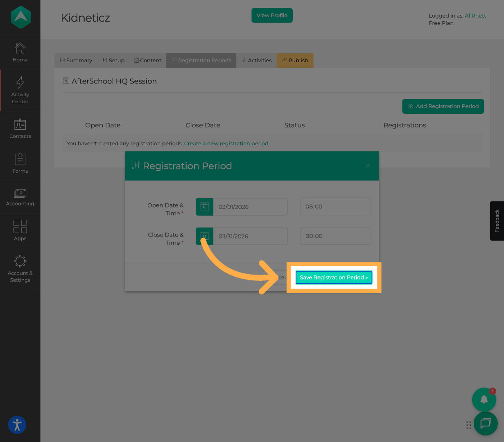Select the Publish tab
This screenshot has width=504, height=442.
tap(295, 61)
